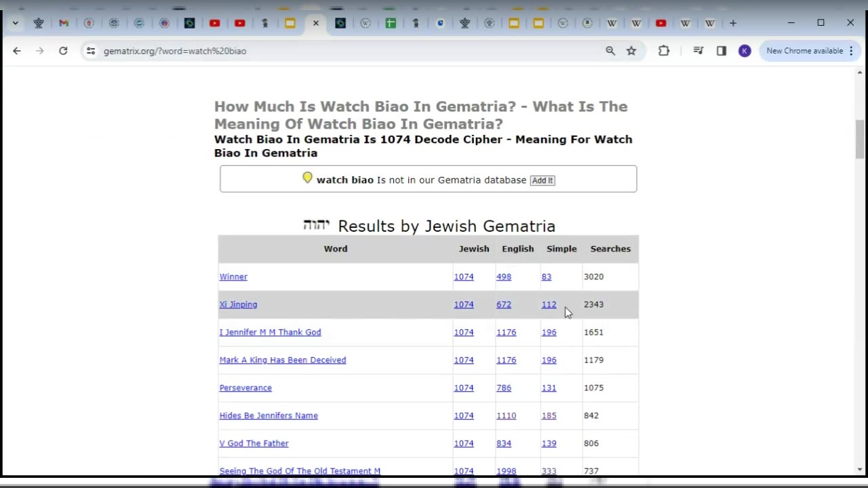
Task: Click the Searches column header
Action: point(610,249)
